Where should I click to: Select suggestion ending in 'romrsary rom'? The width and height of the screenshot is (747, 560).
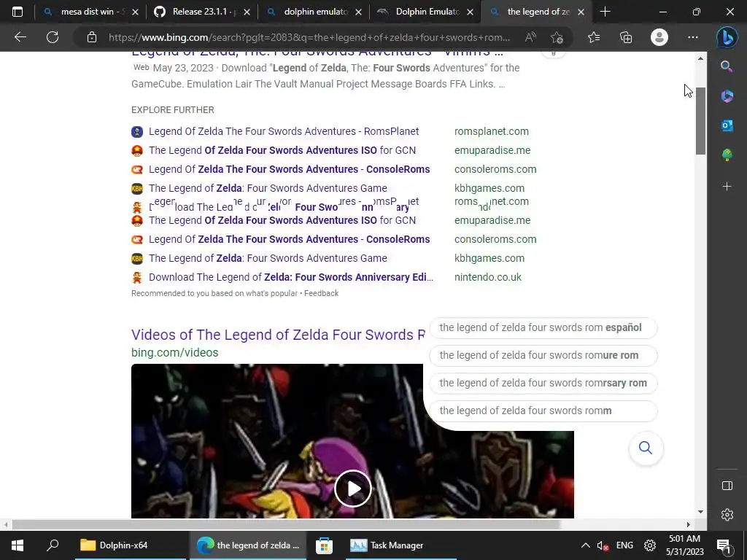tap(543, 383)
